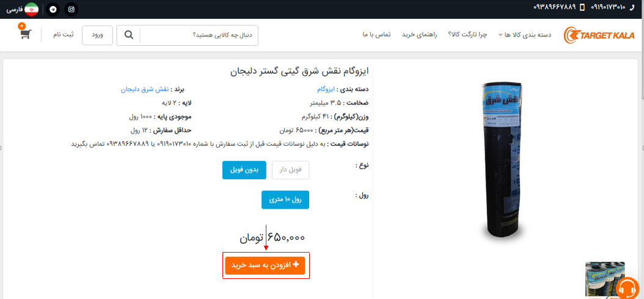
Task: Click the Target Kala logo
Action: (599, 35)
